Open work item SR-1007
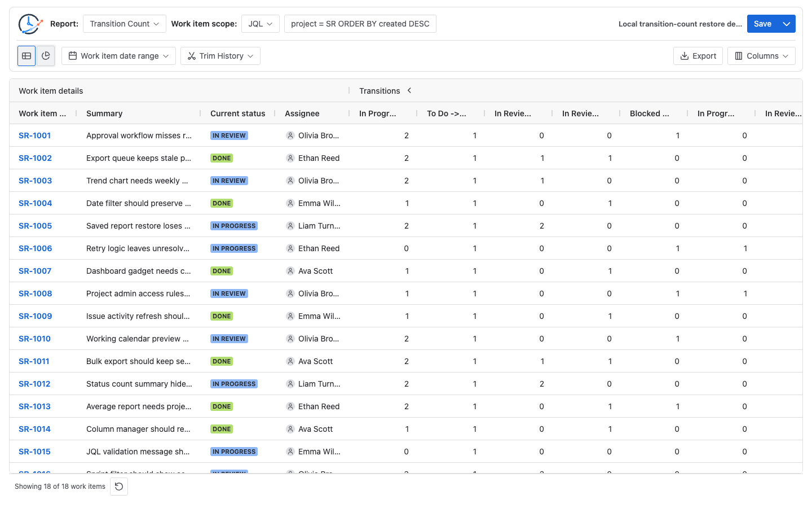812x508 pixels. (x=35, y=271)
